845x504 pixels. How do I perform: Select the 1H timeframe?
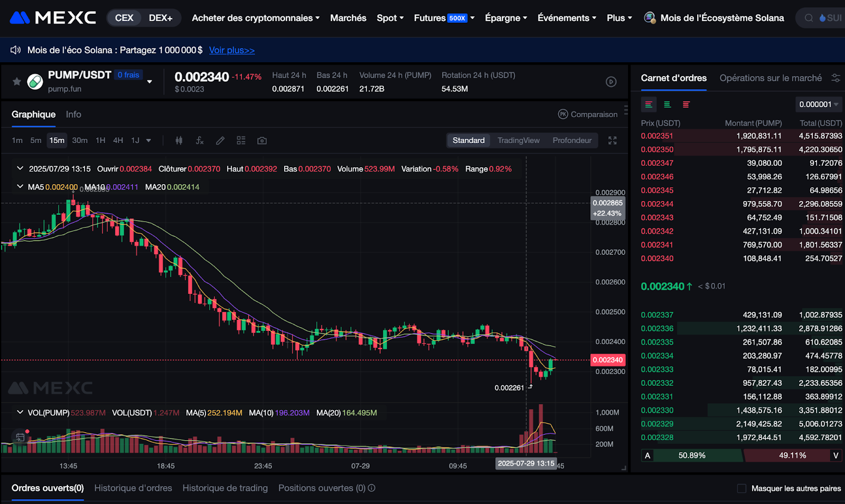[x=100, y=140]
